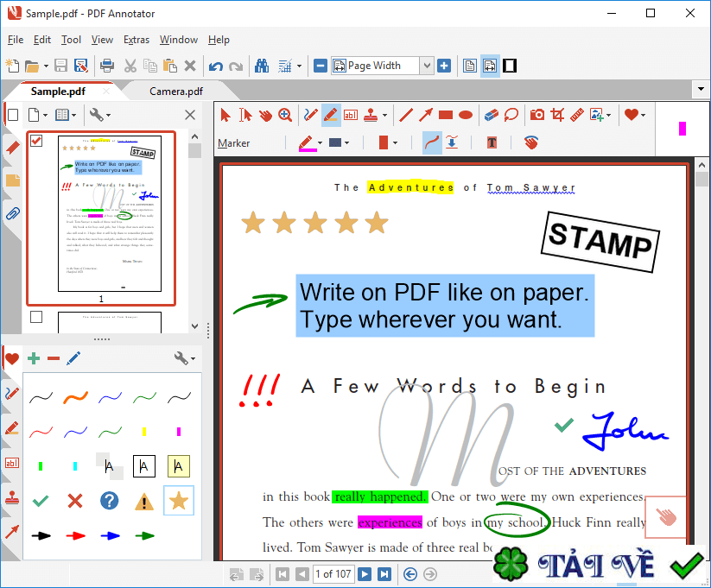
Task: Add a favorite with green plus icon
Action: click(34, 358)
